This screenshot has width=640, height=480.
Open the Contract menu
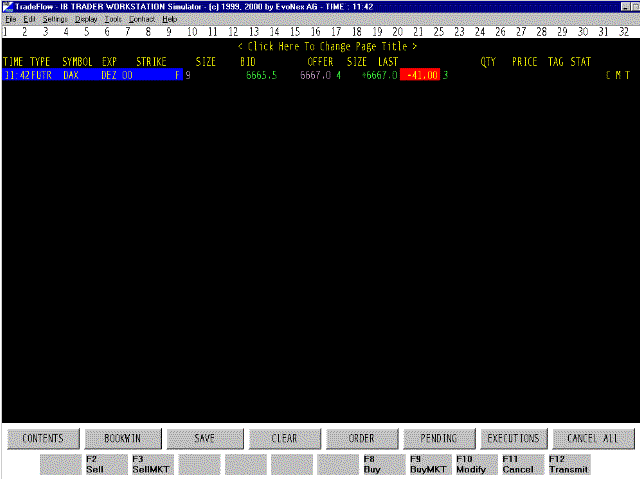click(142, 19)
